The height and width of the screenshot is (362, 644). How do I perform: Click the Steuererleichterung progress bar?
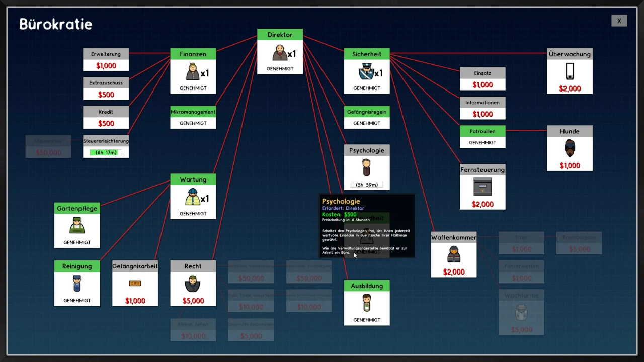(106, 152)
